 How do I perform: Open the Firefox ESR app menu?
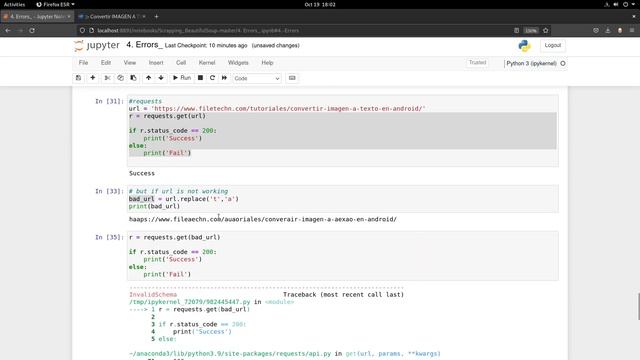coord(55,4)
